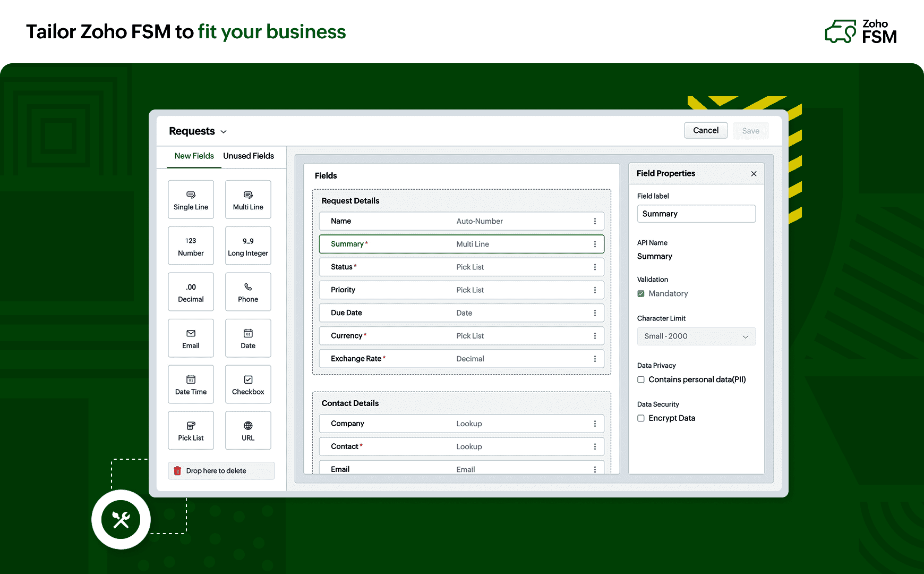This screenshot has width=924, height=574.
Task: Click the wrench tools badge icon
Action: point(121,519)
